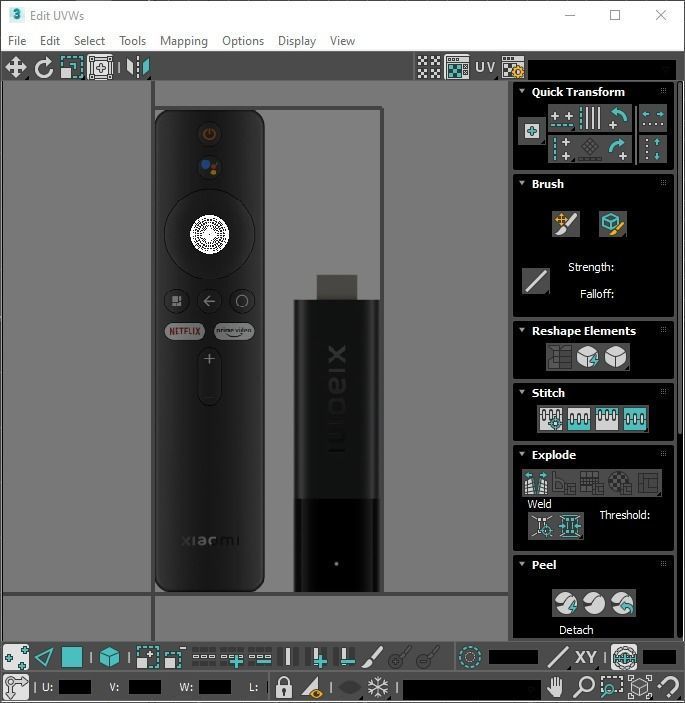
Task: Click Stitch To Target icon
Action: [x=551, y=419]
